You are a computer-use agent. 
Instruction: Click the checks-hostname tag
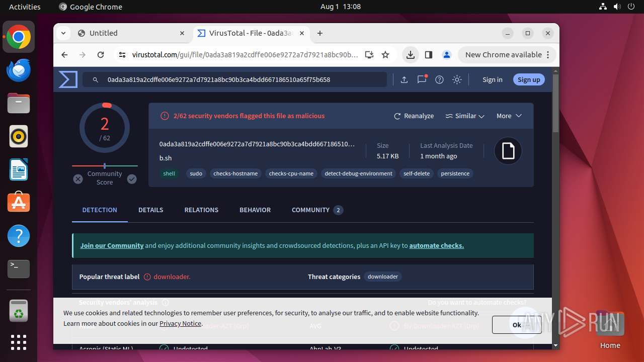tap(235, 173)
